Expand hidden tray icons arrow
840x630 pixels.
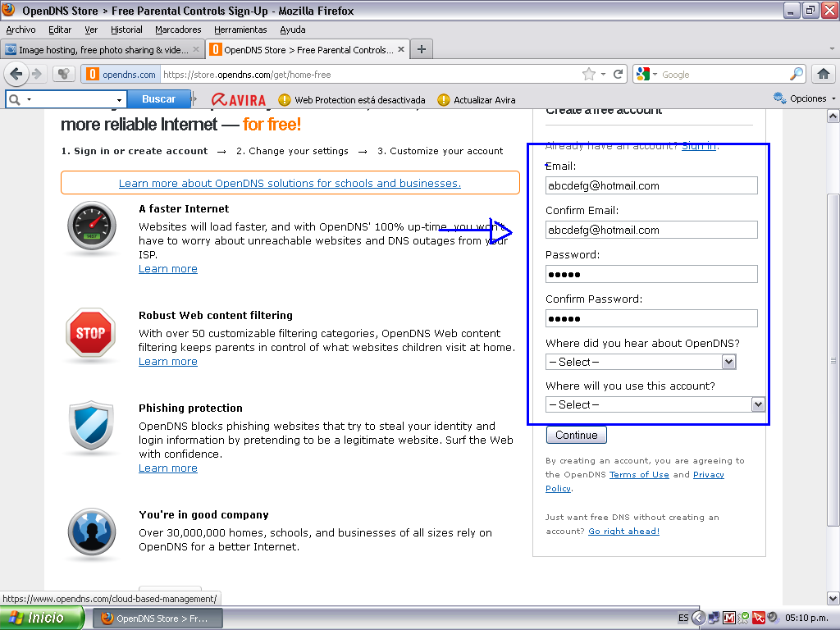(698, 618)
